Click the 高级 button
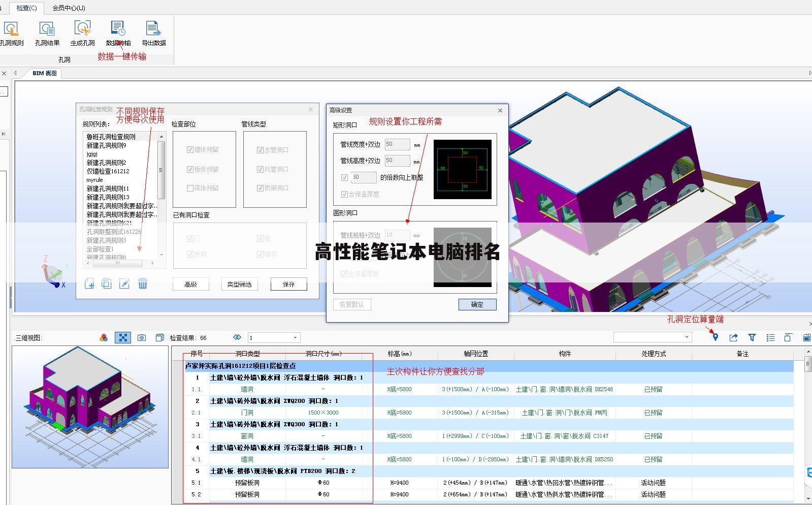Screen dimensions: 812x505 [191, 285]
